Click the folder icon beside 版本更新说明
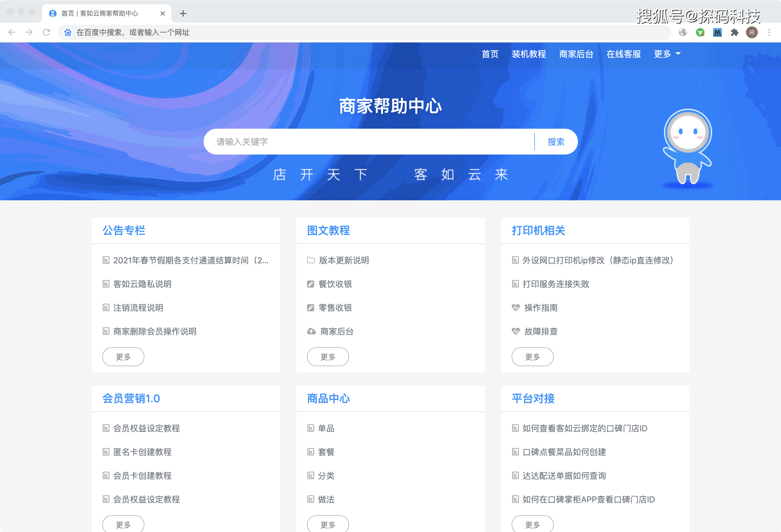781x532 pixels. (x=311, y=260)
